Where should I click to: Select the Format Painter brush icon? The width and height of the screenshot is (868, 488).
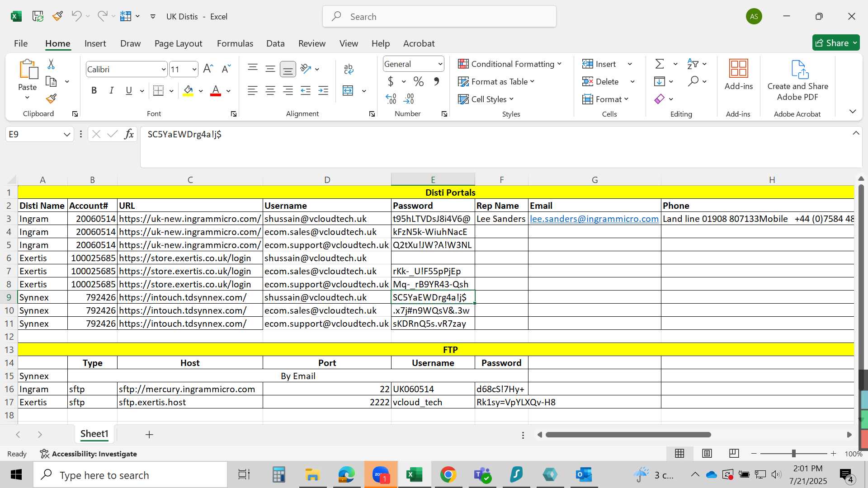pos(51,99)
